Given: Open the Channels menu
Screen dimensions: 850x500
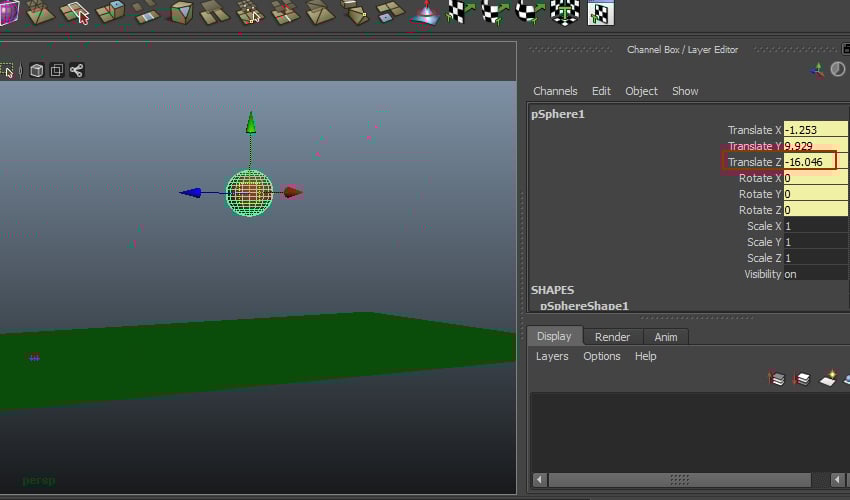Looking at the screenshot, I should pos(555,91).
